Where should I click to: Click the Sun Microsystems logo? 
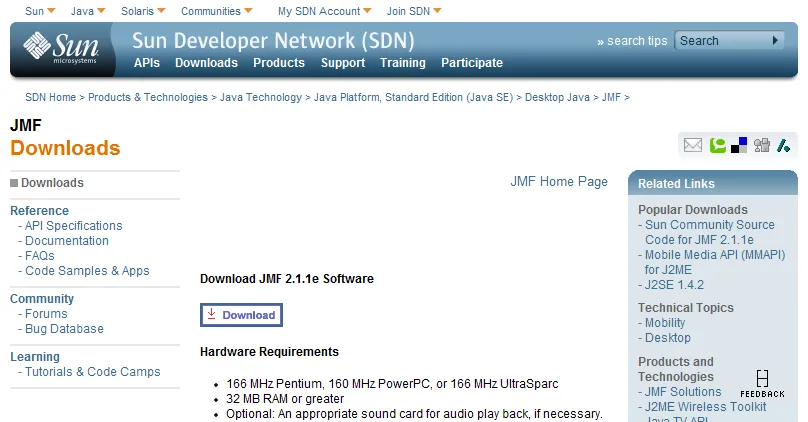61,48
